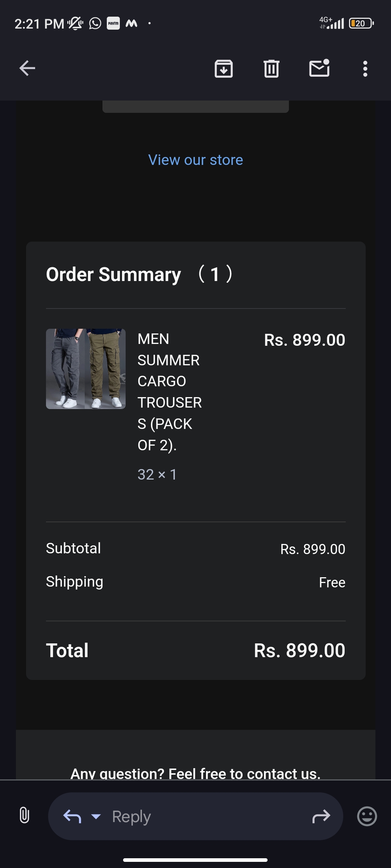Screen dimensions: 391x868
Task: Open the View our store link
Action: [x=195, y=160]
